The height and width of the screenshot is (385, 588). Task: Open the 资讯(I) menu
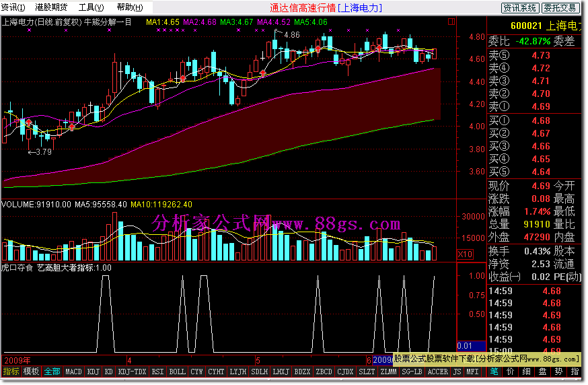pos(13,7)
